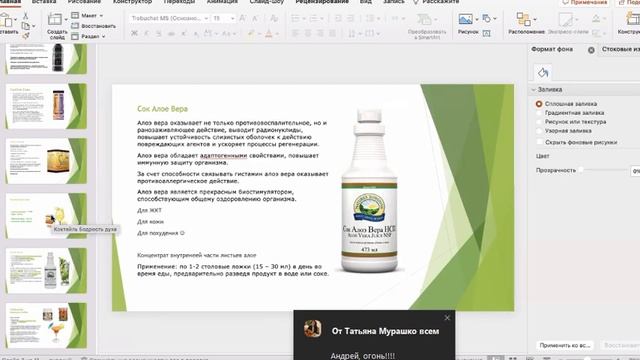Screen dimensions: 640x360
Task: Apply bold formatting with Ж
Action: [x=134, y=33]
